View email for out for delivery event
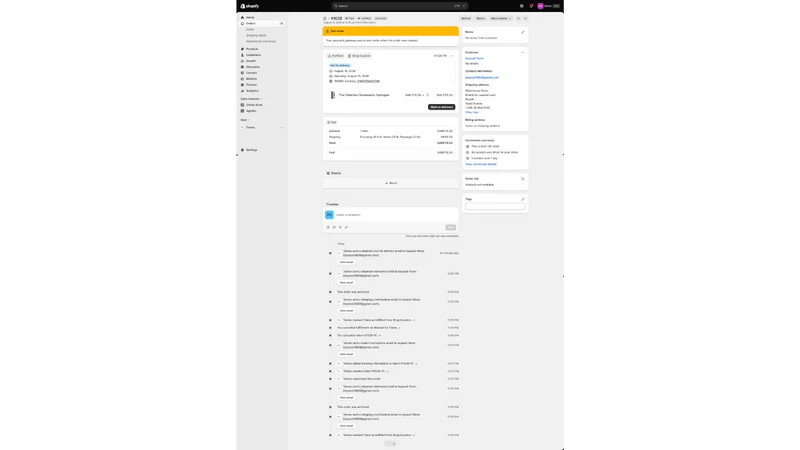 [346, 262]
